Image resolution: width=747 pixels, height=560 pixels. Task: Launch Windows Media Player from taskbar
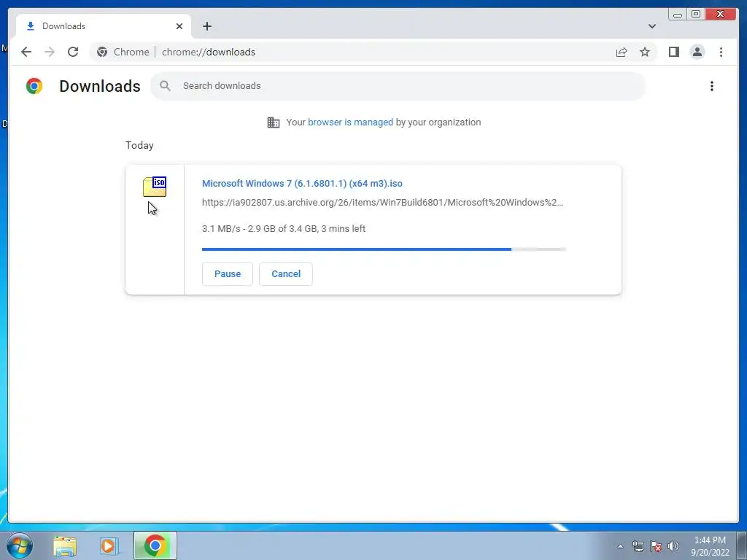click(108, 546)
